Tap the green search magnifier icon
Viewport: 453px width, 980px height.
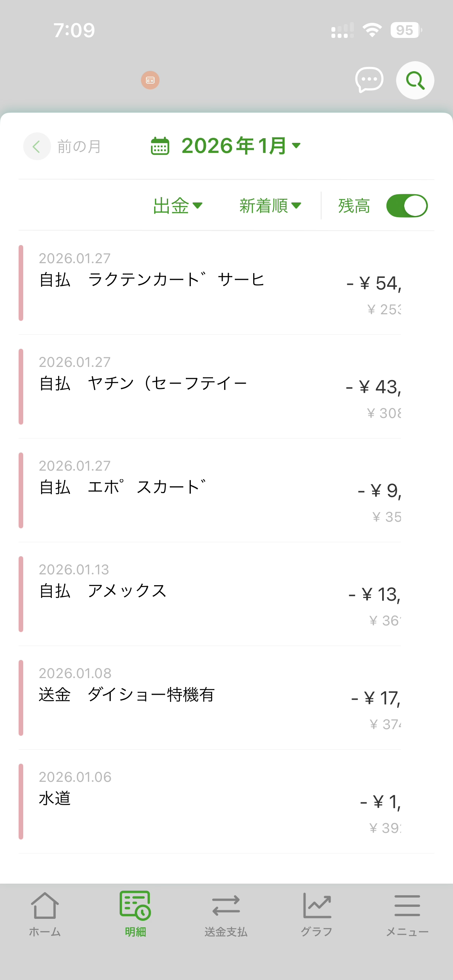(415, 81)
